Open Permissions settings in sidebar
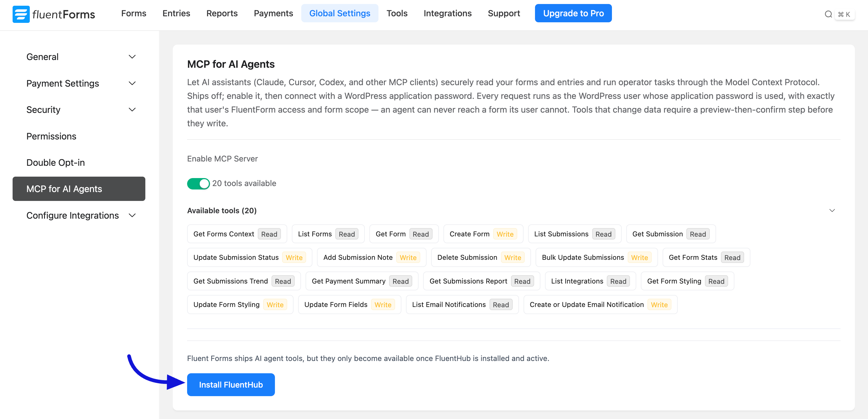The image size is (868, 419). pos(79,136)
